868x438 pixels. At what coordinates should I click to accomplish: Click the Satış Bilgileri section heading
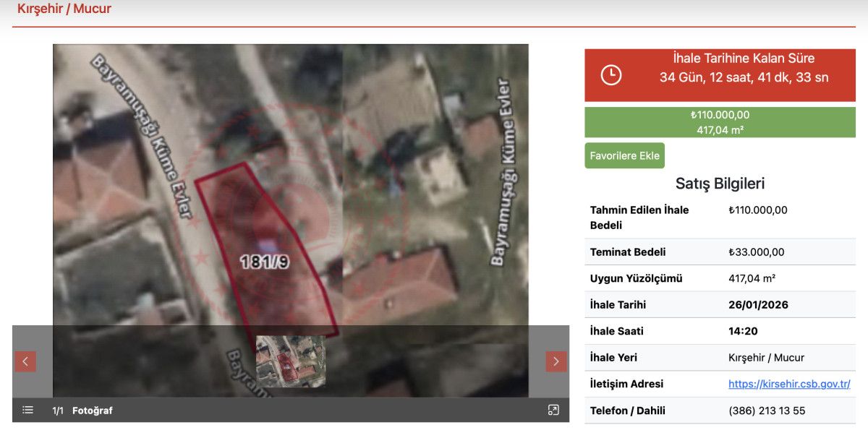coord(720,184)
